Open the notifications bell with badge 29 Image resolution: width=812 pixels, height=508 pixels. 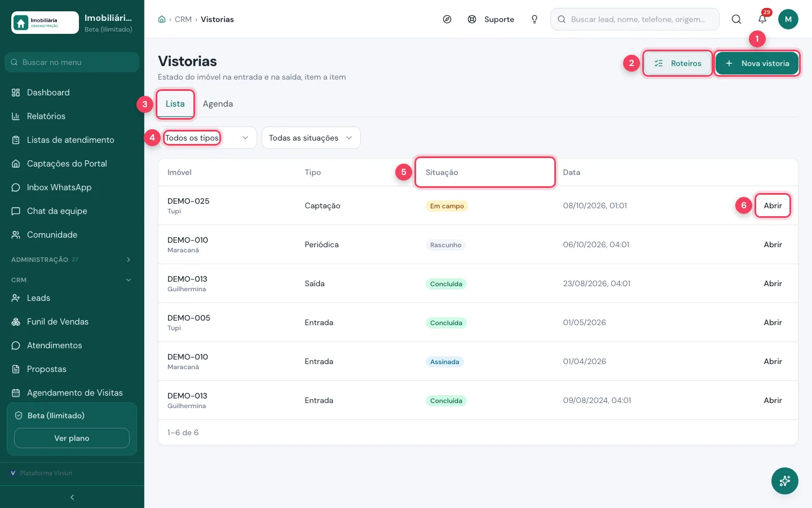762,19
